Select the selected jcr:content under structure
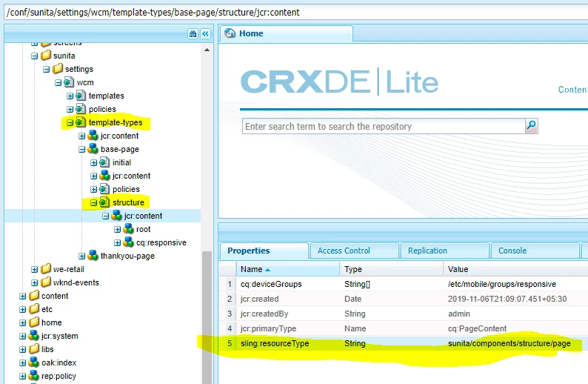The height and width of the screenshot is (384, 588). pos(143,216)
